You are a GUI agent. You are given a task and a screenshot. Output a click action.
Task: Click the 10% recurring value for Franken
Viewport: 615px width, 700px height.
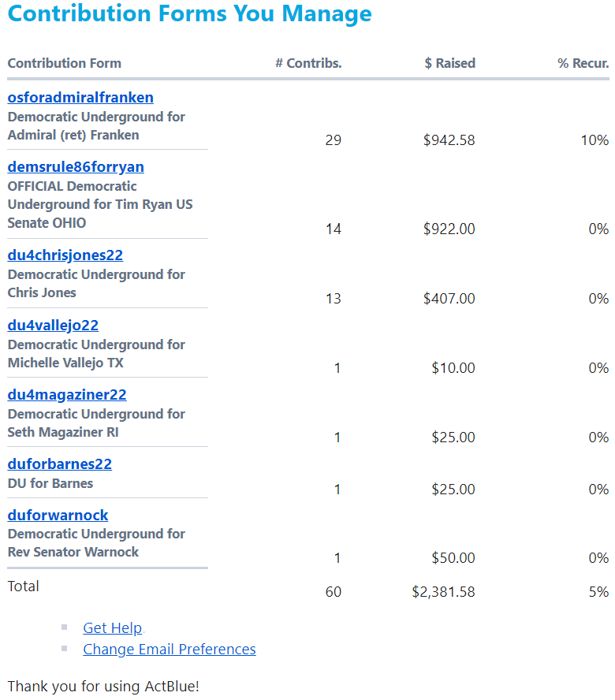point(595,140)
